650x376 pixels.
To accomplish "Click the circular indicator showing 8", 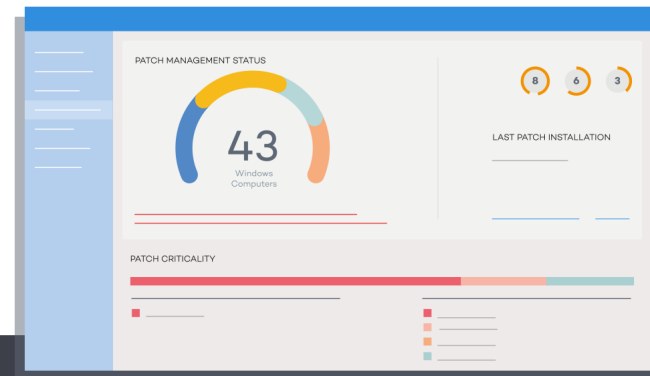I will (535, 81).
